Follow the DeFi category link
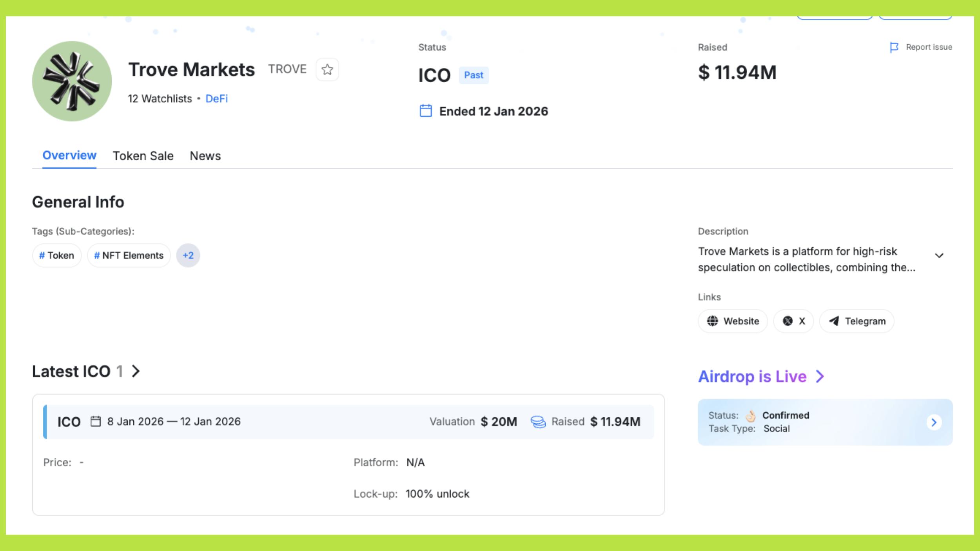Viewport: 980px width, 551px height. 216,99
